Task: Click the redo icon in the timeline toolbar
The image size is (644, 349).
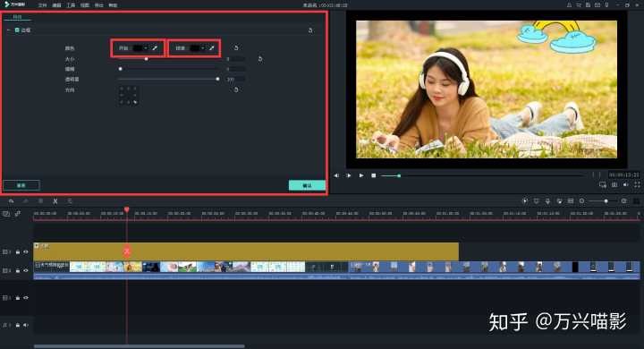Action: (x=26, y=201)
